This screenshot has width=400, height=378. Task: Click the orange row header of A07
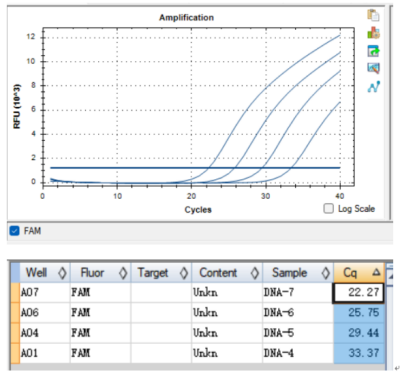[x=15, y=293]
